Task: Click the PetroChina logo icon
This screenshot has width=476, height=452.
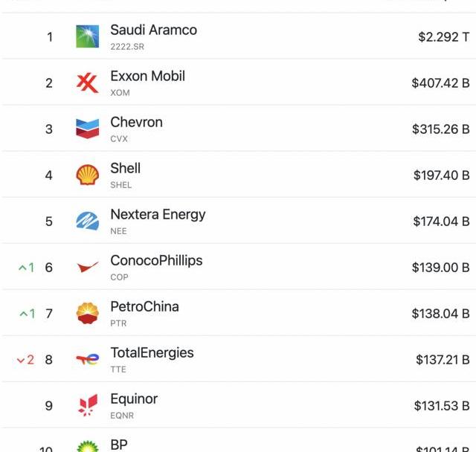Action: click(87, 313)
